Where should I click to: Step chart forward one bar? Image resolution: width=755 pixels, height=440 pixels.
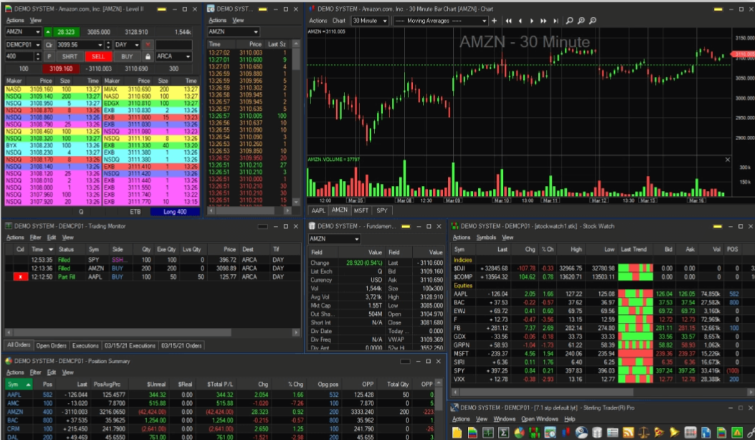tap(532, 21)
